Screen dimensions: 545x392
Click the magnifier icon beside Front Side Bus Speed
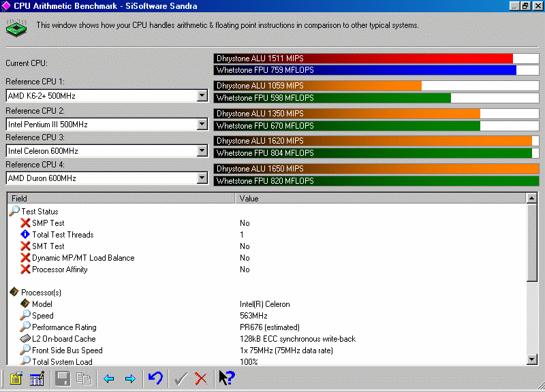click(x=25, y=350)
